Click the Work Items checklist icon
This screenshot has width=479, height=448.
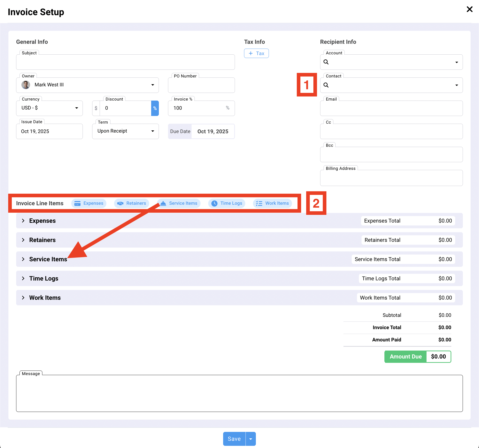pyautogui.click(x=259, y=203)
